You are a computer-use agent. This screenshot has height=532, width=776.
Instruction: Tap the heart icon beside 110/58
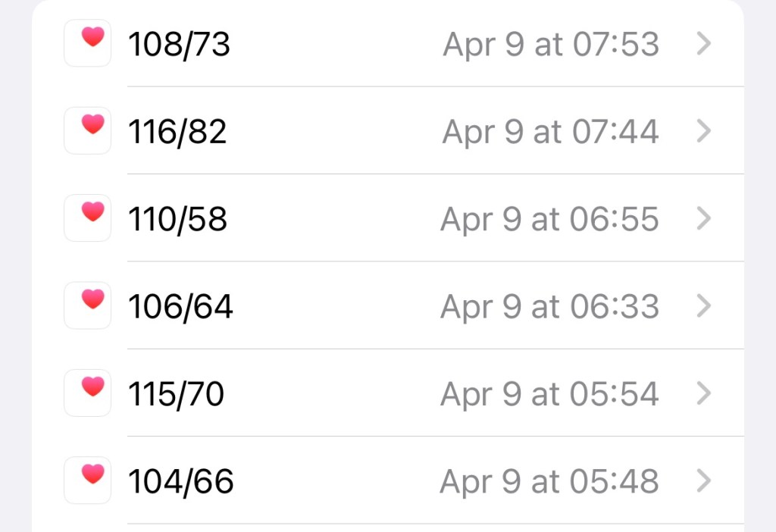coord(88,218)
